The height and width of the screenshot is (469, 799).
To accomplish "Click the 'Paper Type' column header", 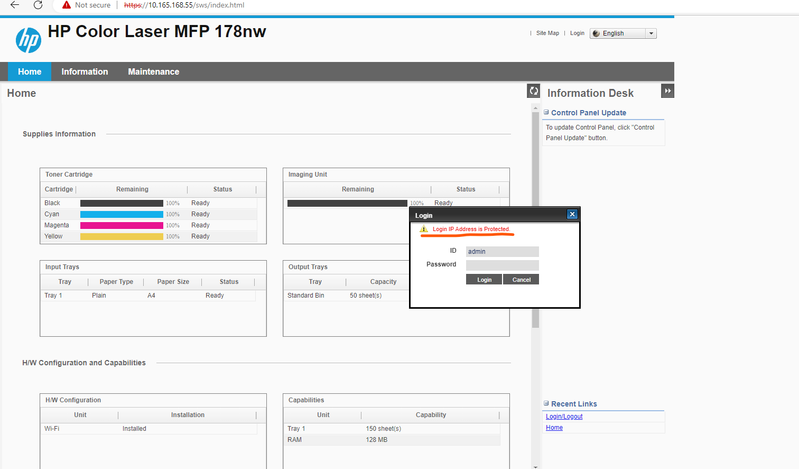I will point(116,281).
